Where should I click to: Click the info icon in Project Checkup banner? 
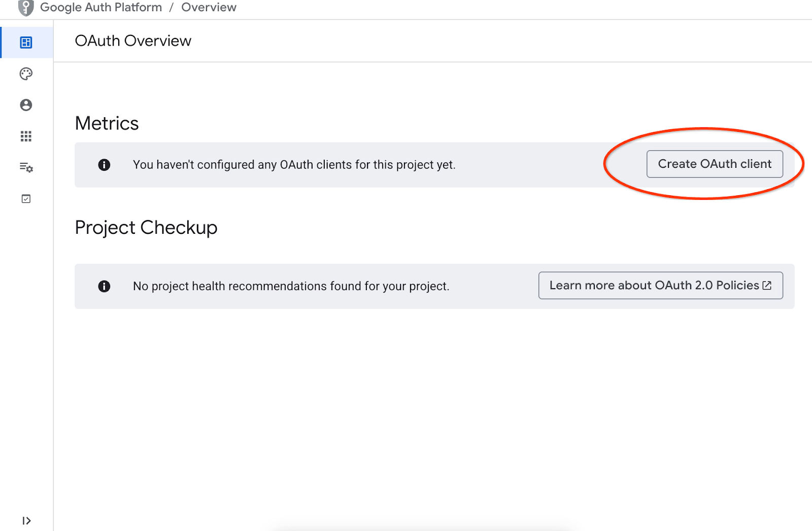[x=104, y=286]
